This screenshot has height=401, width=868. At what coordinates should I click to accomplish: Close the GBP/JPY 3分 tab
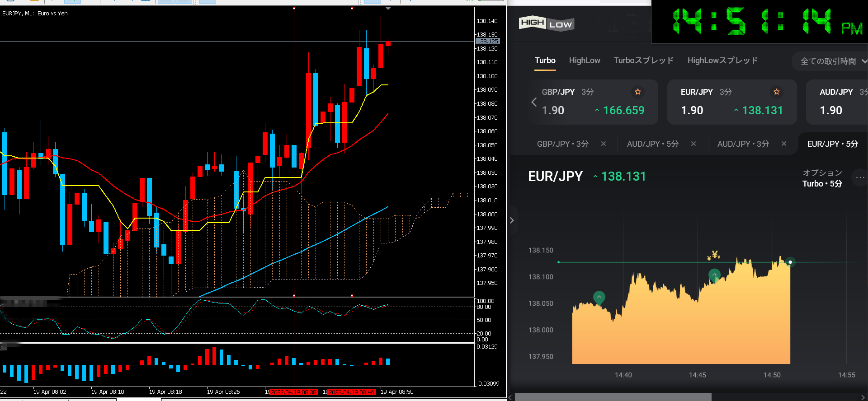point(603,144)
